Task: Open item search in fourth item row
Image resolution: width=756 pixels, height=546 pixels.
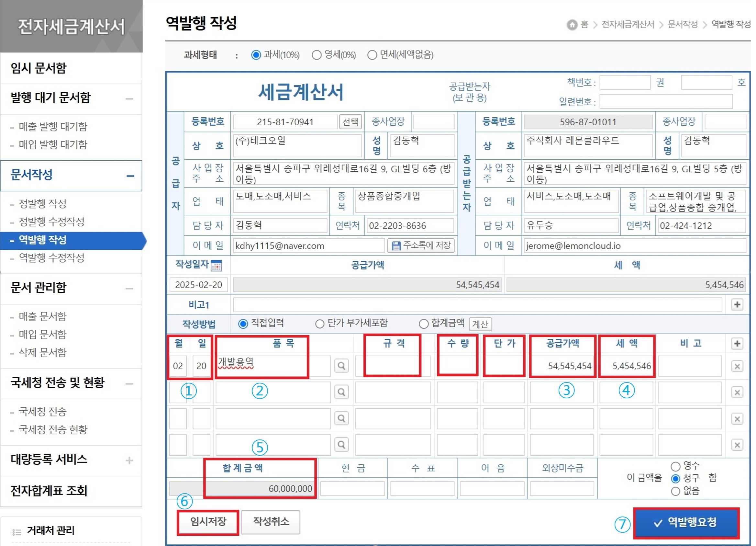Action: click(x=342, y=445)
